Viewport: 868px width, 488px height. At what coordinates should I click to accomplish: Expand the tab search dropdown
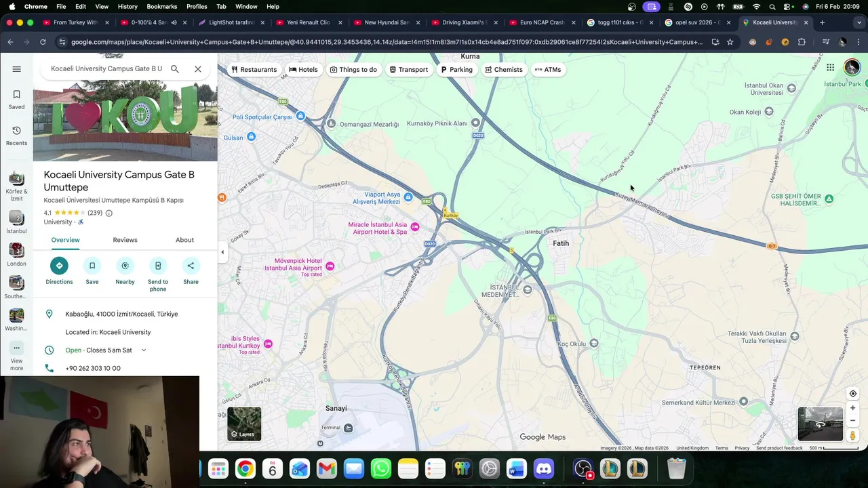pos(858,22)
